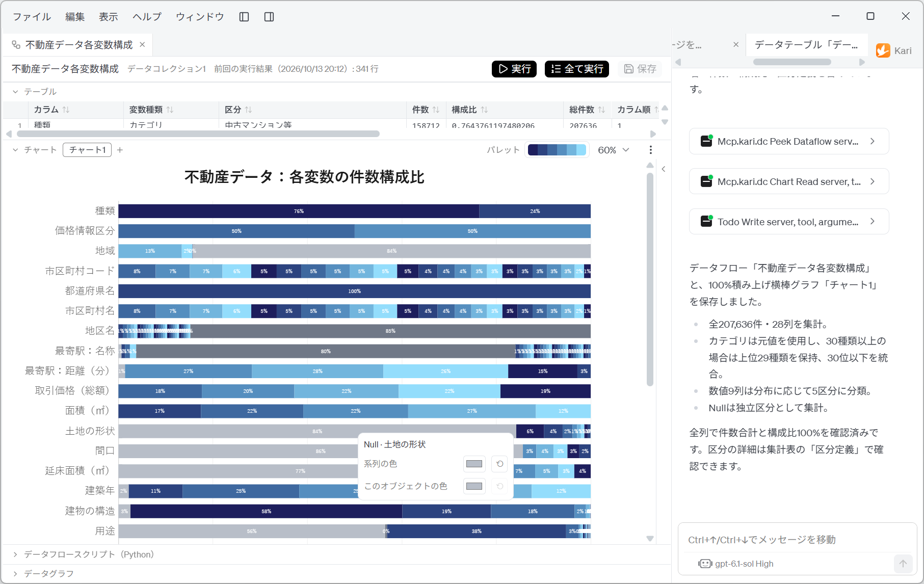This screenshot has height=584, width=924.
Task: Collapse the chart side panel arrow
Action: click(663, 169)
